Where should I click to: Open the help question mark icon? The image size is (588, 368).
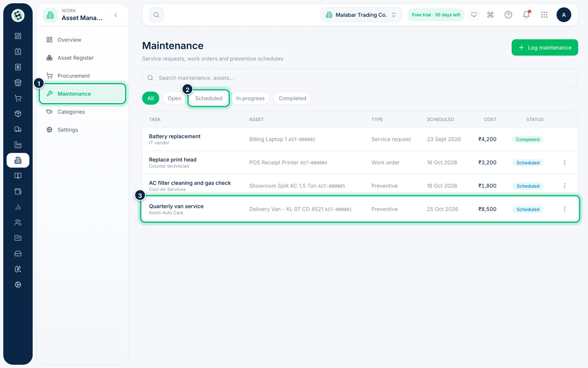pyautogui.click(x=508, y=15)
